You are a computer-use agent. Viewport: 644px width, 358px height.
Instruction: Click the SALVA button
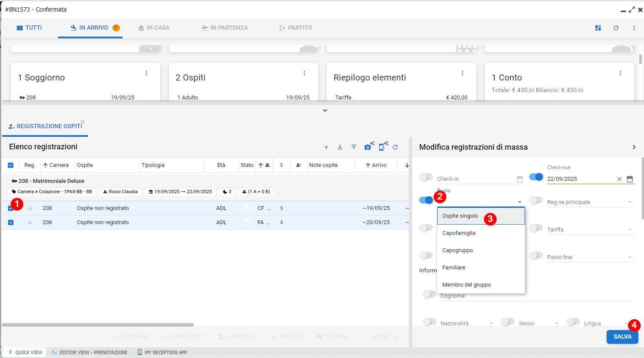click(622, 336)
